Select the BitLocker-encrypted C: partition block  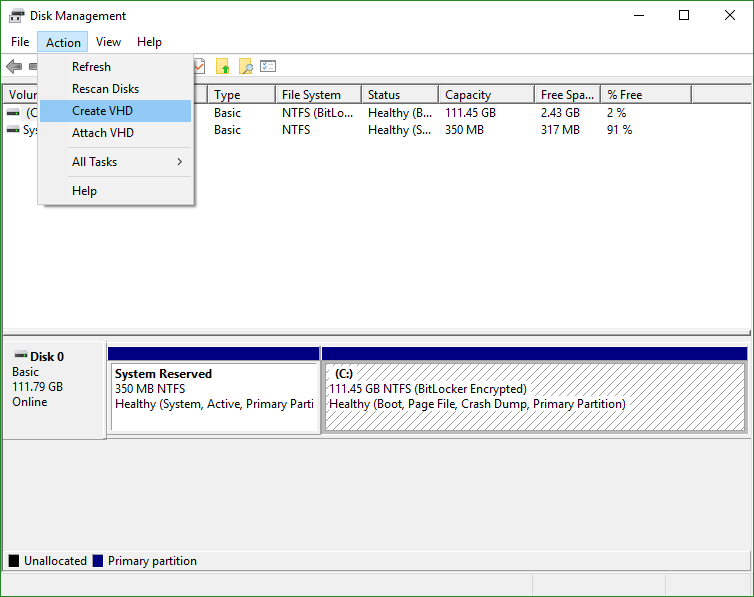[x=534, y=397]
